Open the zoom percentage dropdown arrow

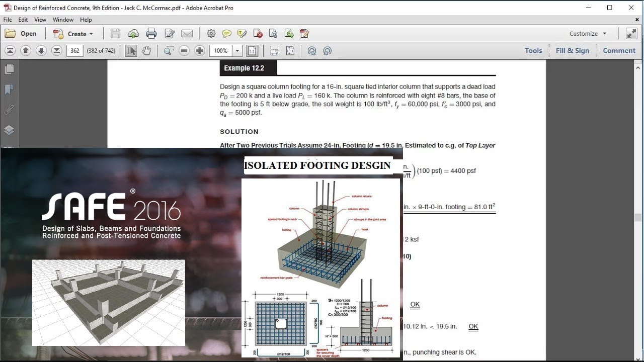pyautogui.click(x=237, y=51)
